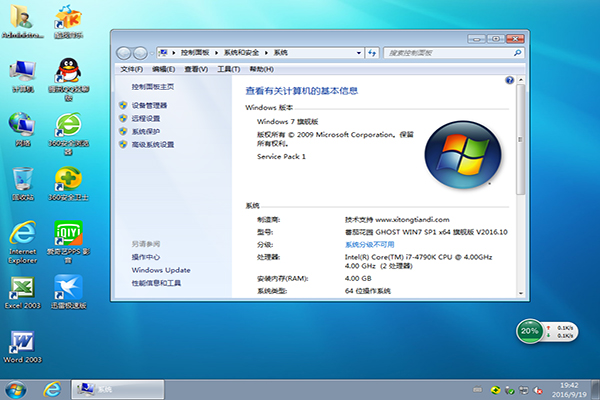Viewport: 600px width, 400px height.
Task: Launch Internet Explorer from the desktop
Action: pos(22,235)
